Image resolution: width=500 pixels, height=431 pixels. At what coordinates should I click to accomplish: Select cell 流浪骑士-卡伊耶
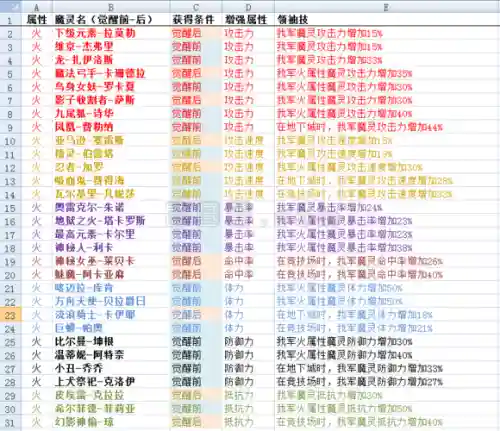(x=111, y=315)
